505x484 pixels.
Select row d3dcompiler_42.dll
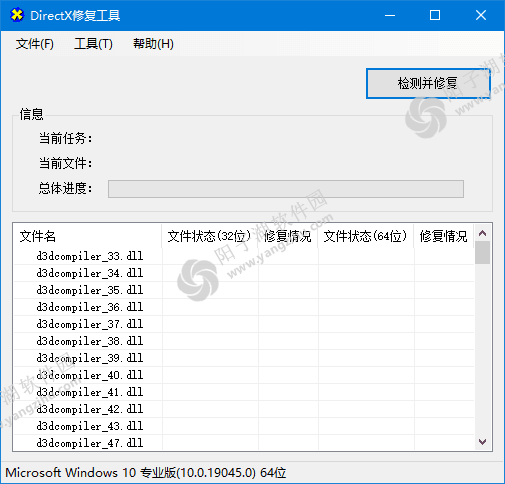point(244,409)
